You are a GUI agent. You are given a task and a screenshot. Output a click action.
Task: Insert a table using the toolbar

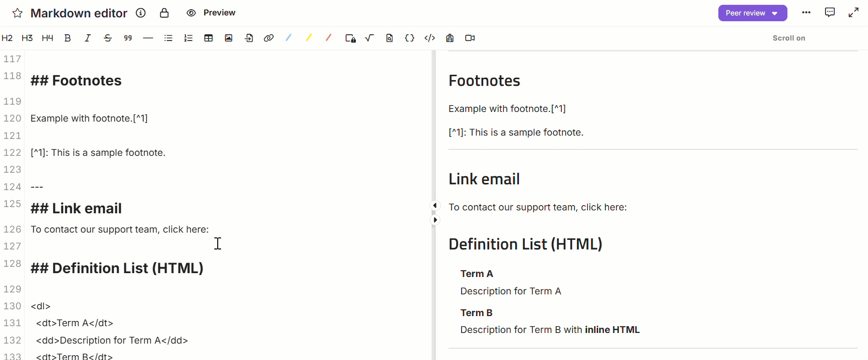tap(209, 38)
